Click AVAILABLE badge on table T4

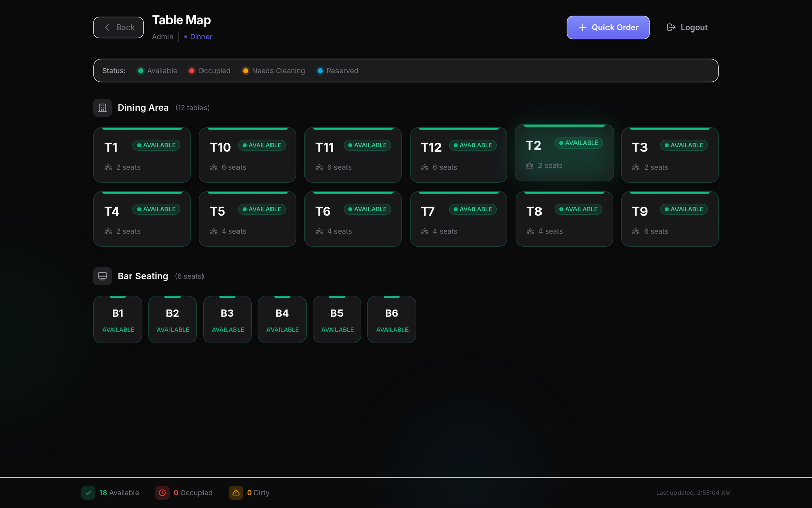point(156,209)
